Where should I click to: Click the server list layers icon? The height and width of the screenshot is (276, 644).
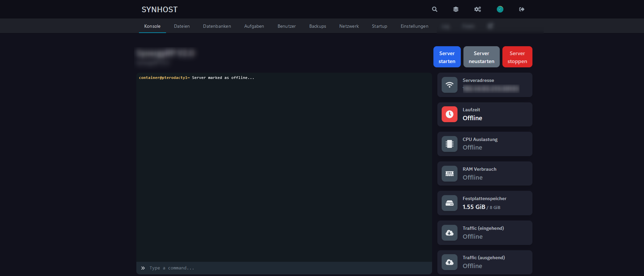456,9
